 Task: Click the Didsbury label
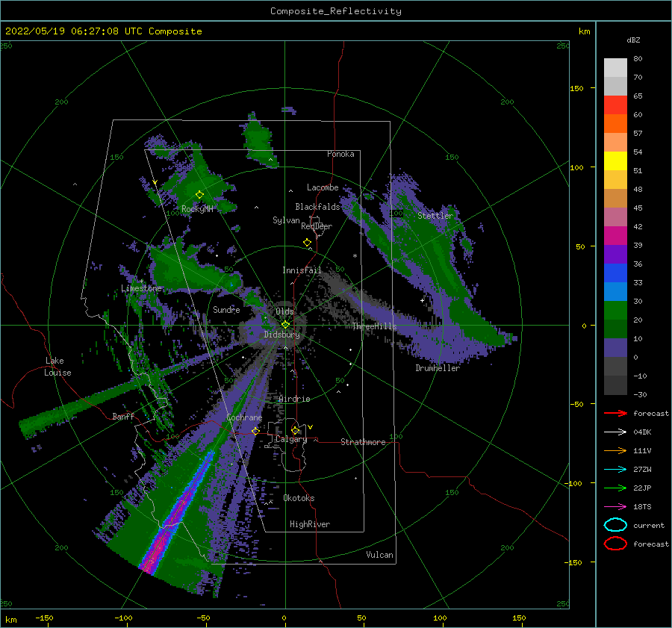click(x=281, y=335)
